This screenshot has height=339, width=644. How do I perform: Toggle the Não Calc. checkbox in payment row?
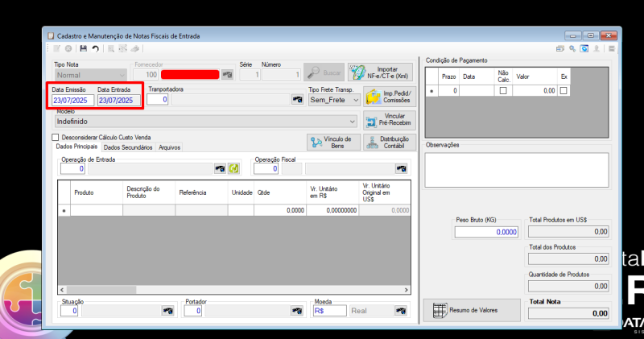(x=503, y=91)
